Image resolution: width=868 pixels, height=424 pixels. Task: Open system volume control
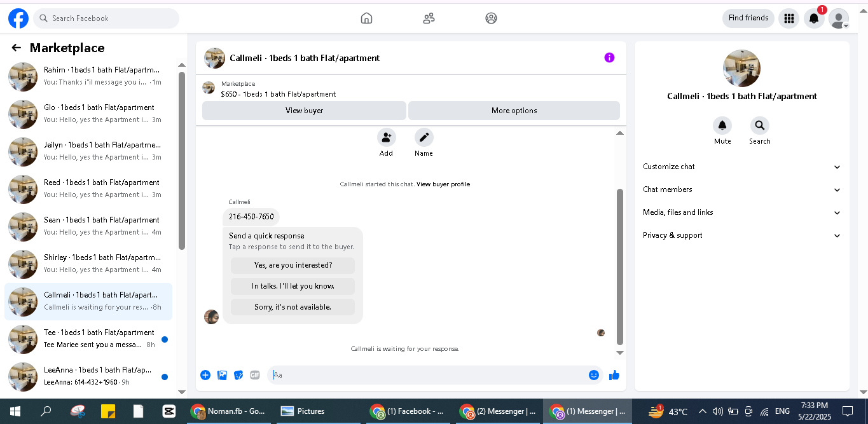pyautogui.click(x=718, y=411)
